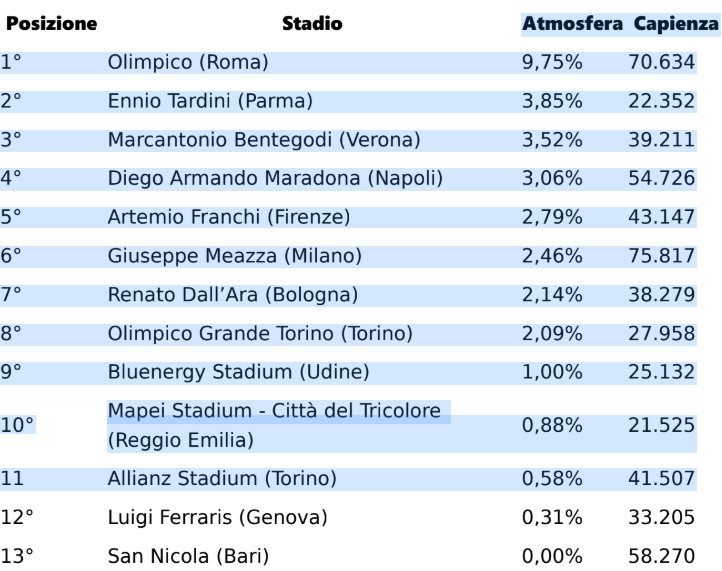
Task: Select the Olimpico (Roma) stadium cell
Action: (x=188, y=63)
